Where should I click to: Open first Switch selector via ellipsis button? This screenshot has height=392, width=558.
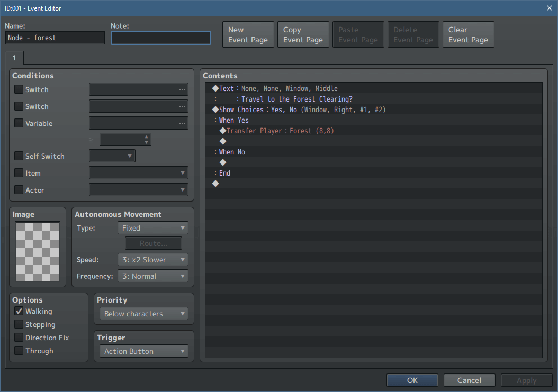tap(183, 89)
